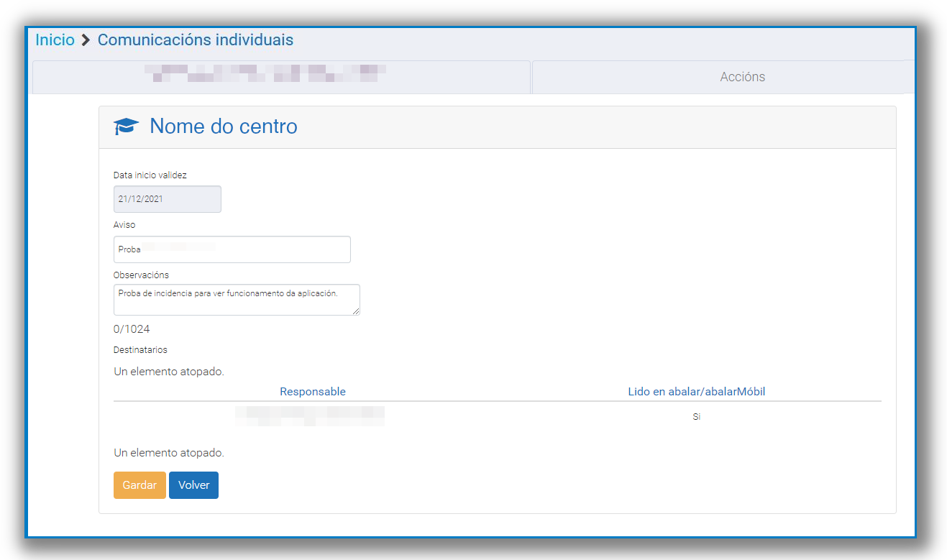Open the Inicio breadcrumb link
The height and width of the screenshot is (560, 947).
pyautogui.click(x=55, y=40)
